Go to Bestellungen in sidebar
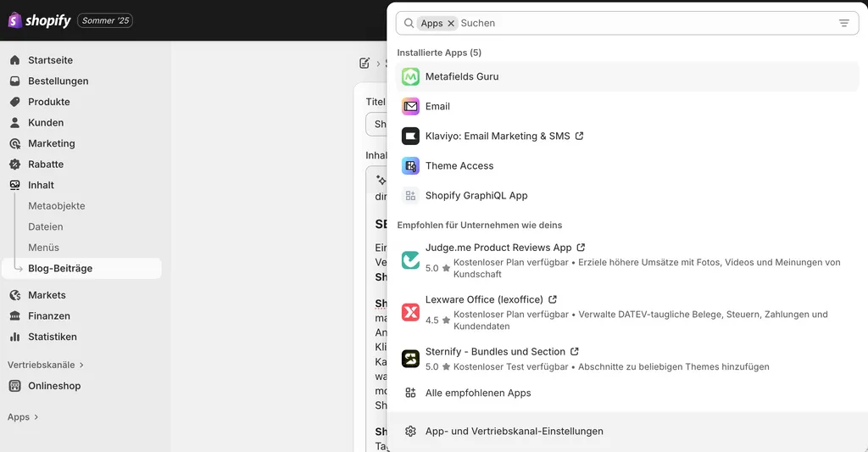 click(x=58, y=81)
